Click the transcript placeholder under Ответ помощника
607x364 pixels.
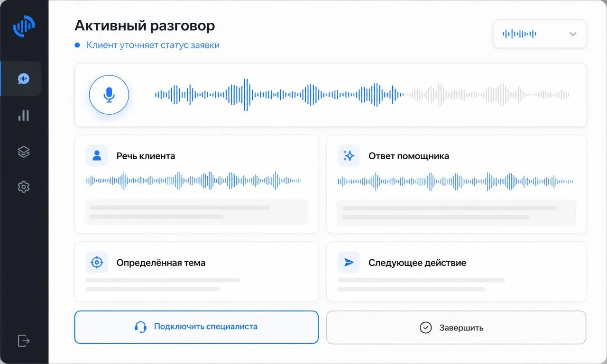457,212
